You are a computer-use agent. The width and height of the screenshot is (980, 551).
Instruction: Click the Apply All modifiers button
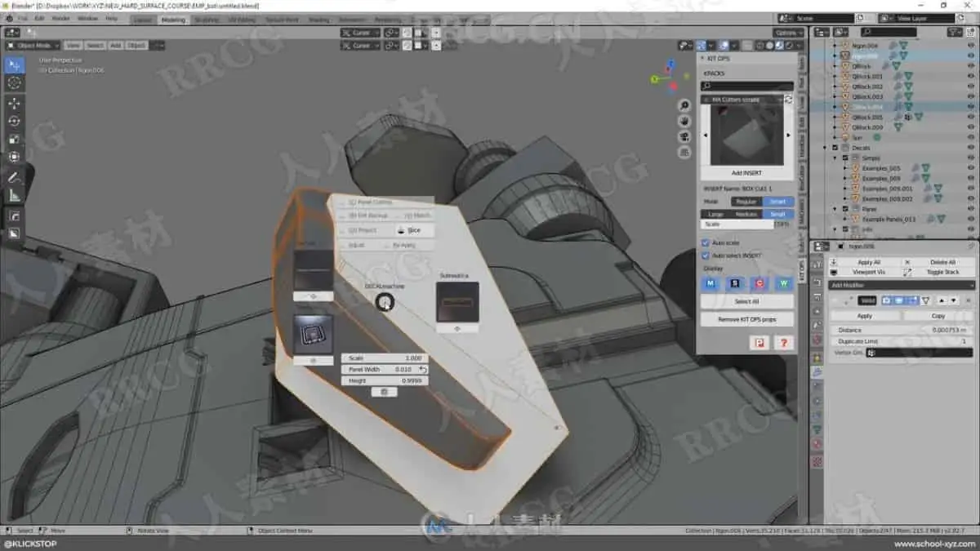pyautogui.click(x=869, y=262)
